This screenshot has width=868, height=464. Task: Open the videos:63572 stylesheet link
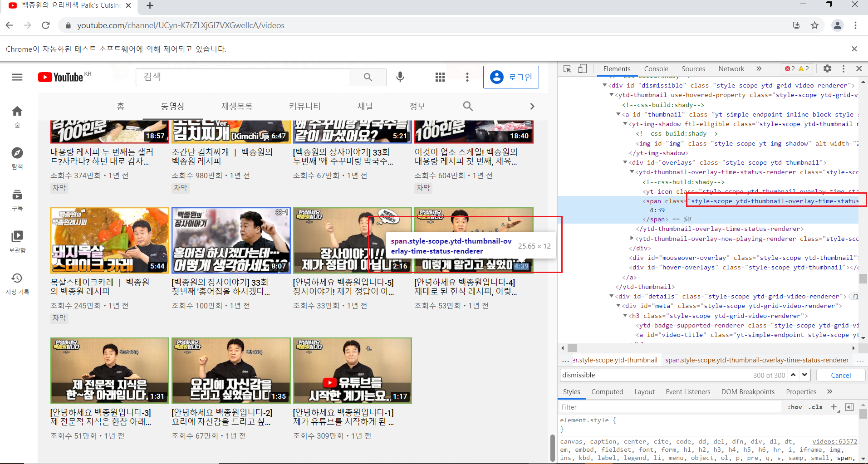point(834,441)
